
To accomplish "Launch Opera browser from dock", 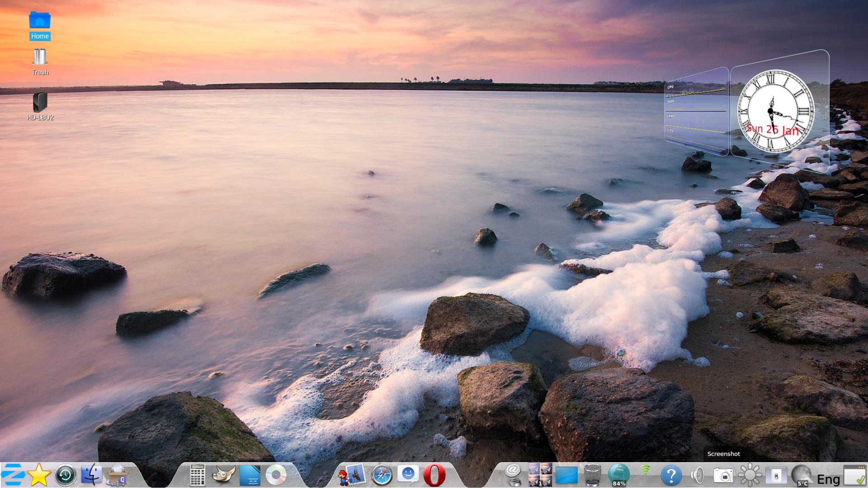I will pyautogui.click(x=434, y=475).
